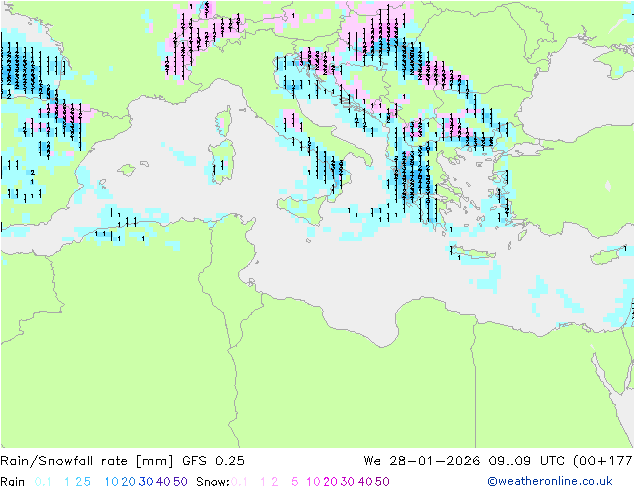Pick the Rain legend 10 value
The height and width of the screenshot is (490, 634).
click(x=111, y=482)
